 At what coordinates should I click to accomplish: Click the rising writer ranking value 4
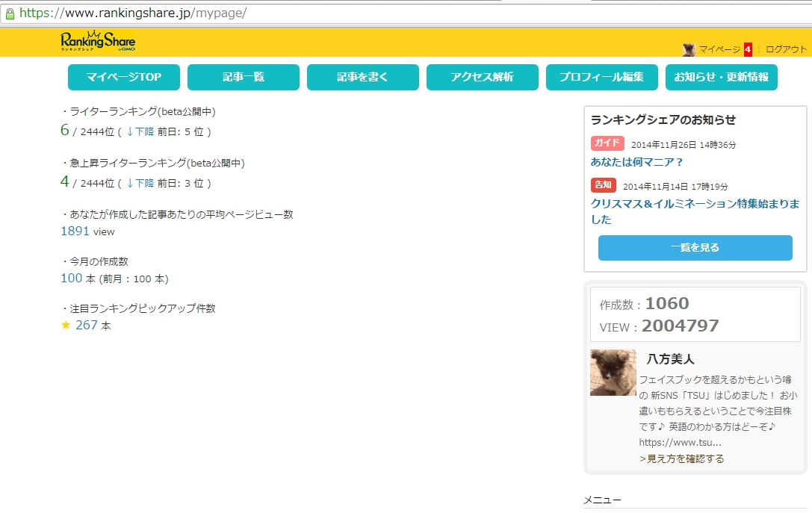click(65, 181)
